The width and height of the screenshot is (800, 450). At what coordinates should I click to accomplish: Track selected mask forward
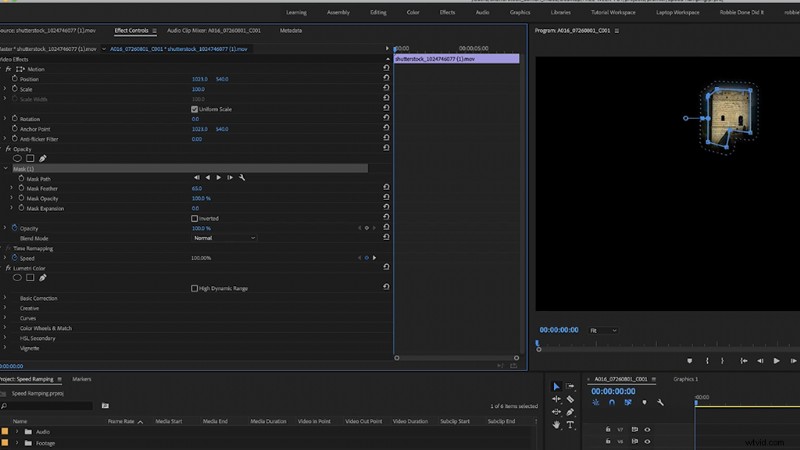pyautogui.click(x=218, y=178)
